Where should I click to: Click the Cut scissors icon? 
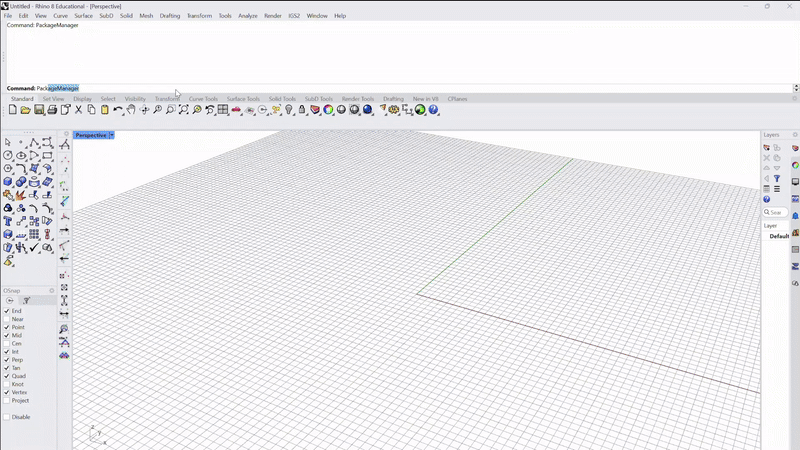[x=79, y=110]
